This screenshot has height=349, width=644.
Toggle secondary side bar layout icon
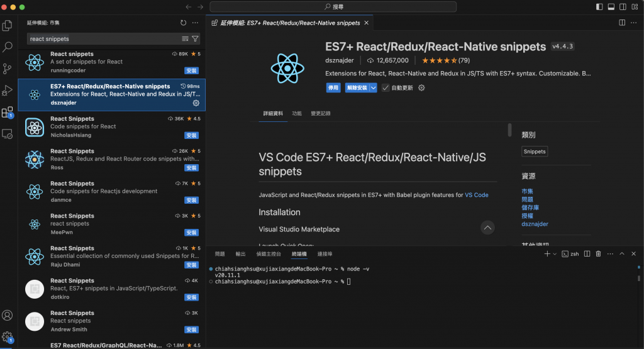(623, 7)
